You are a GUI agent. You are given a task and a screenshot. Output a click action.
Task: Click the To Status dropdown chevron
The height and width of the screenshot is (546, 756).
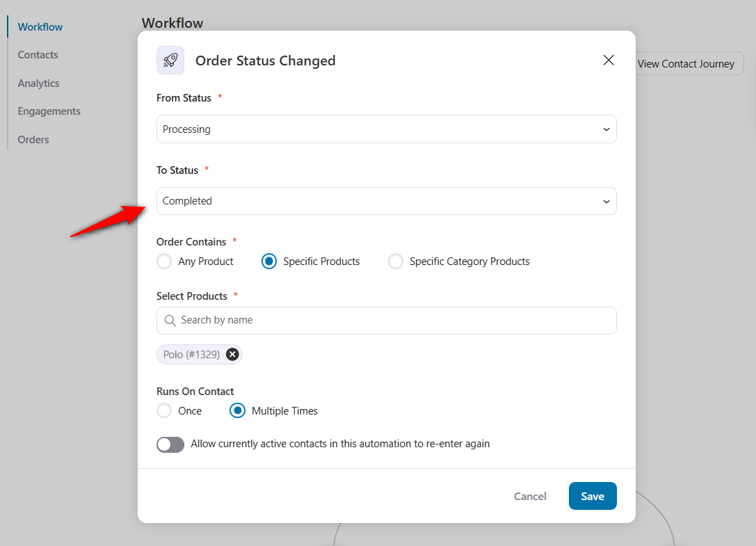tap(606, 201)
